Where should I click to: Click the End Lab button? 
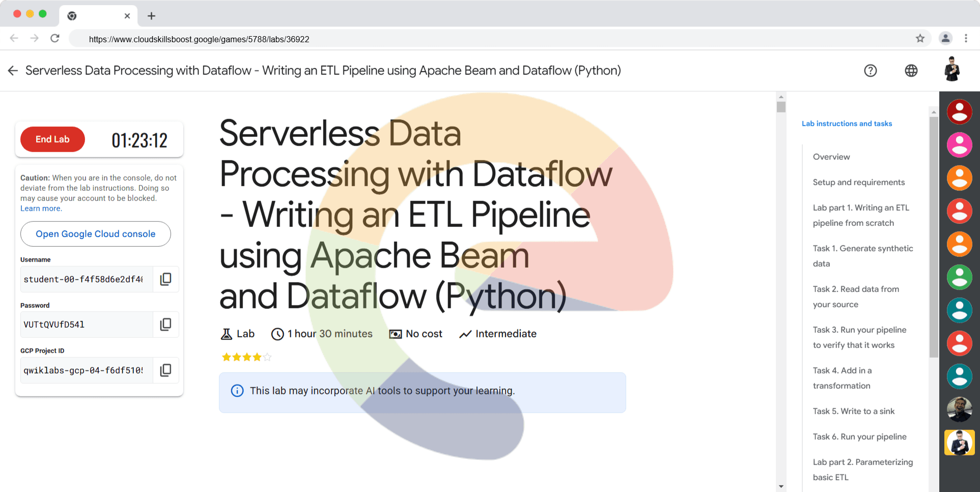[x=52, y=139]
